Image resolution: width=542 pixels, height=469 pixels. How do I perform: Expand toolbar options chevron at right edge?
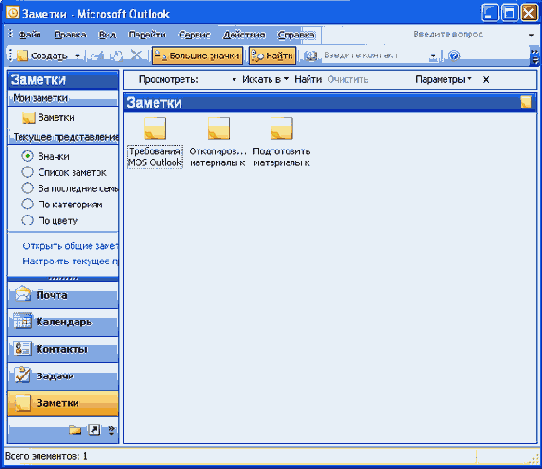click(x=535, y=56)
